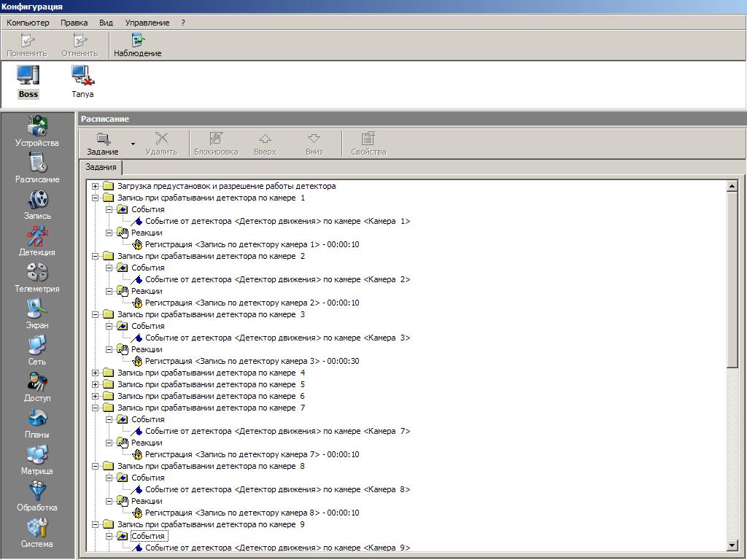Open the Свойства properties button
Image resolution: width=747 pixels, height=560 pixels.
click(368, 144)
